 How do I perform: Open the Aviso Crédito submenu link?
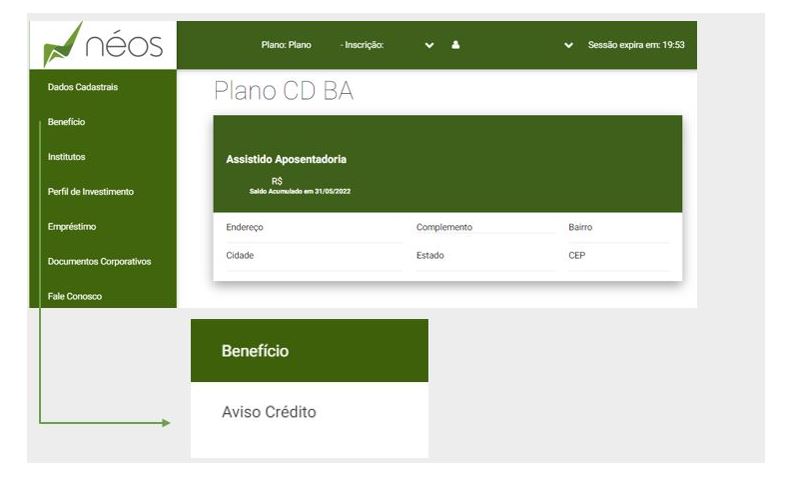coord(269,412)
